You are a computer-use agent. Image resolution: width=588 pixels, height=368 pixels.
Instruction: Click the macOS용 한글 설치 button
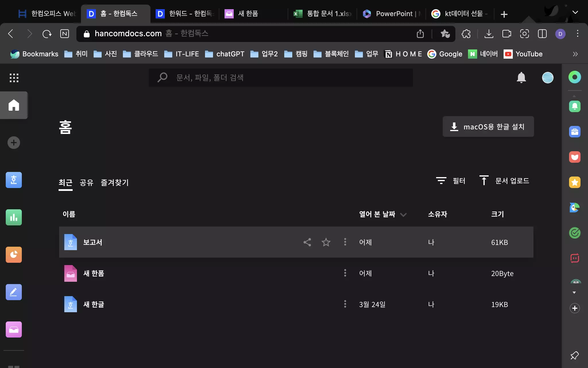pos(488,127)
